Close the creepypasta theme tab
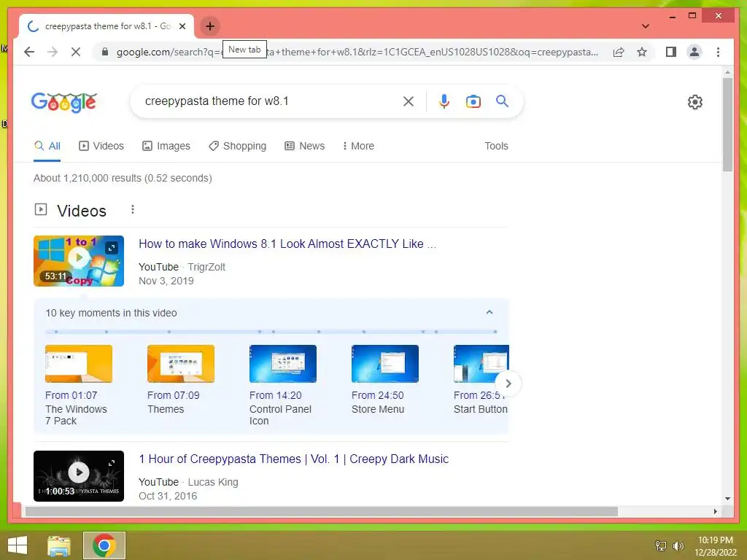Image resolution: width=747 pixels, height=560 pixels. click(182, 26)
